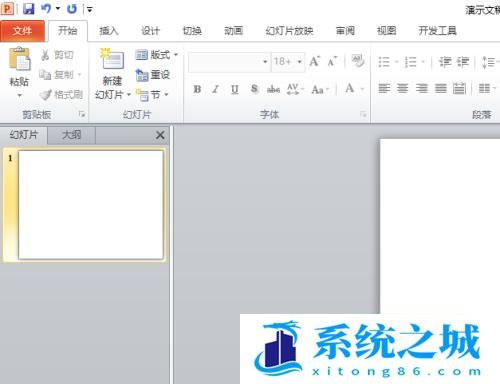Click Increase List Level icon
500x384 pixels.
coord(463,62)
